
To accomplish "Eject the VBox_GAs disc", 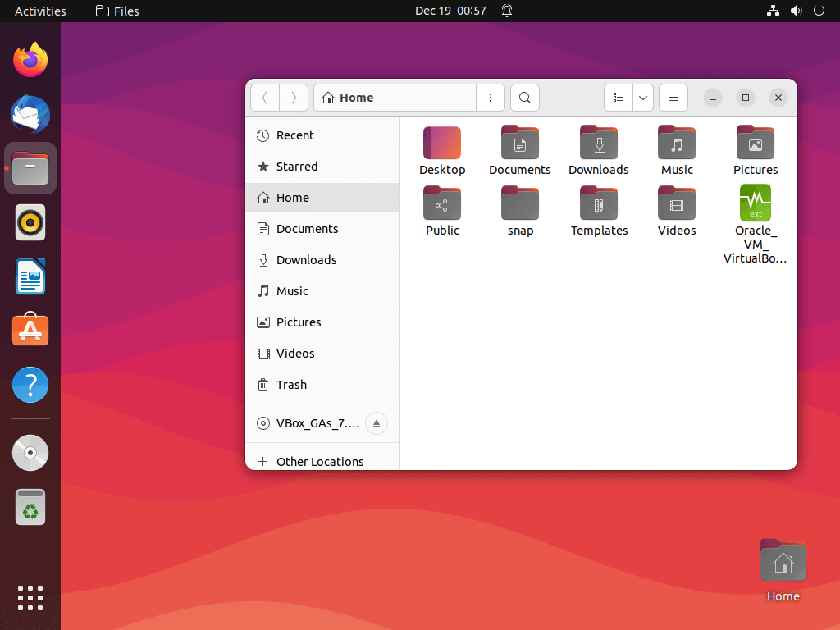I will click(376, 423).
